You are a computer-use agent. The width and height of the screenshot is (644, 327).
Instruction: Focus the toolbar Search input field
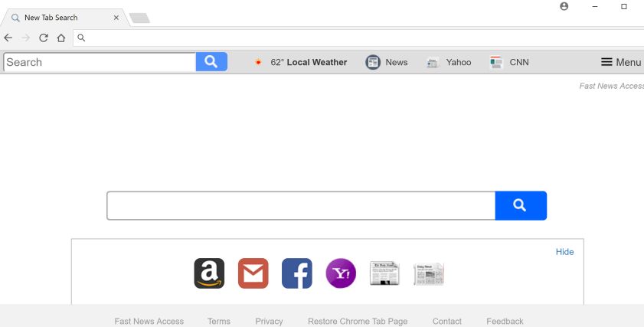100,62
